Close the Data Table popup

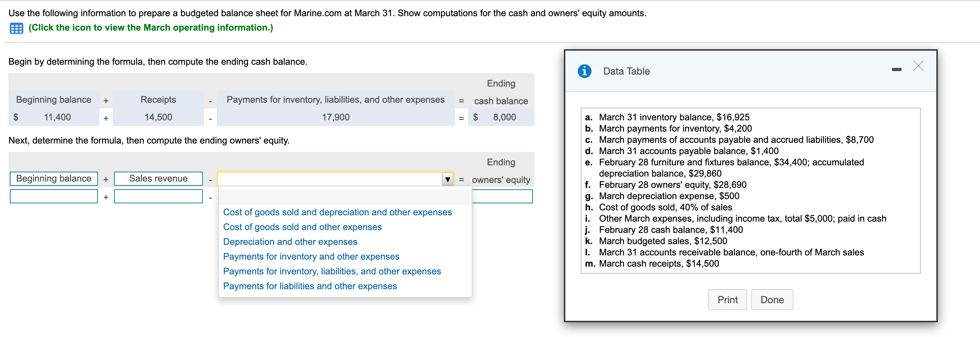coord(918,66)
